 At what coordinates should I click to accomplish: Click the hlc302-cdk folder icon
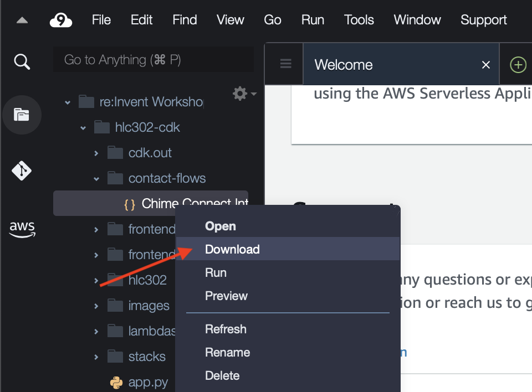(102, 127)
